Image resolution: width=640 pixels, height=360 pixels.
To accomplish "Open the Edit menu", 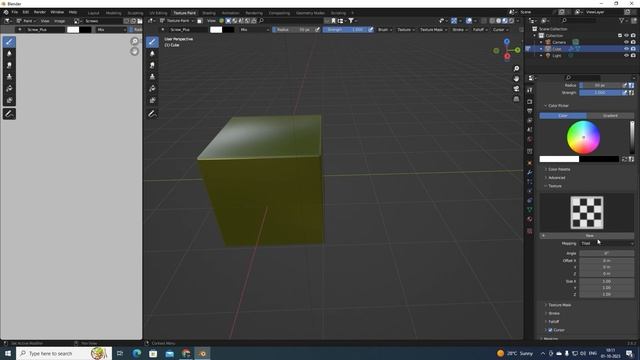I will pyautogui.click(x=26, y=12).
